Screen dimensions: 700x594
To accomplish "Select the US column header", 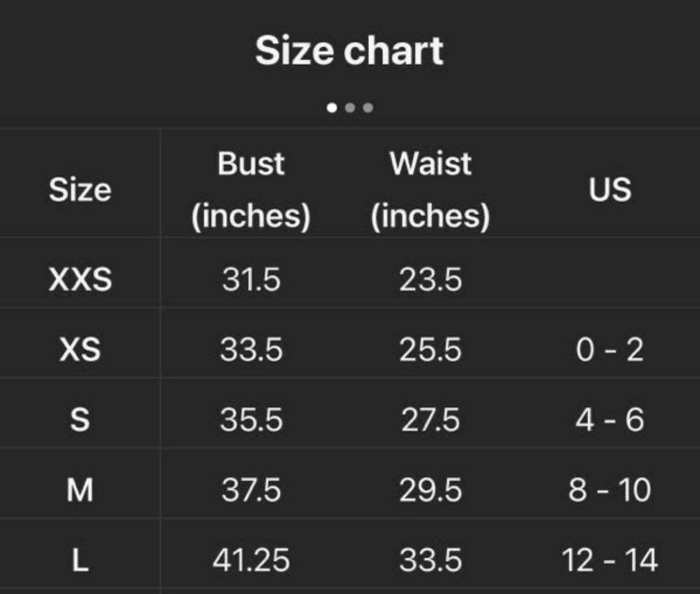I will pos(610,190).
